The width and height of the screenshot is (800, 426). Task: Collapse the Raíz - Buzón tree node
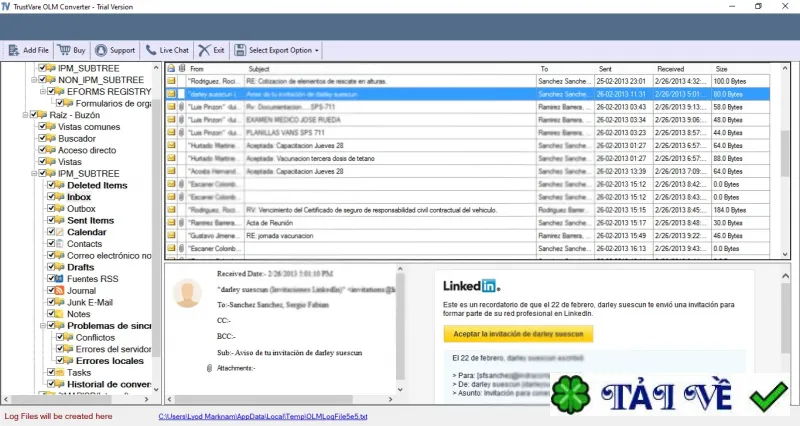(25, 115)
